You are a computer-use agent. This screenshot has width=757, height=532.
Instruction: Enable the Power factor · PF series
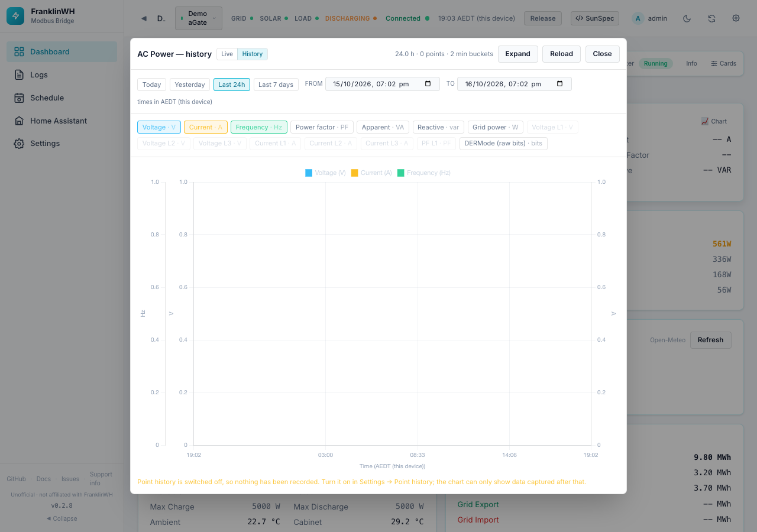tap(322, 127)
